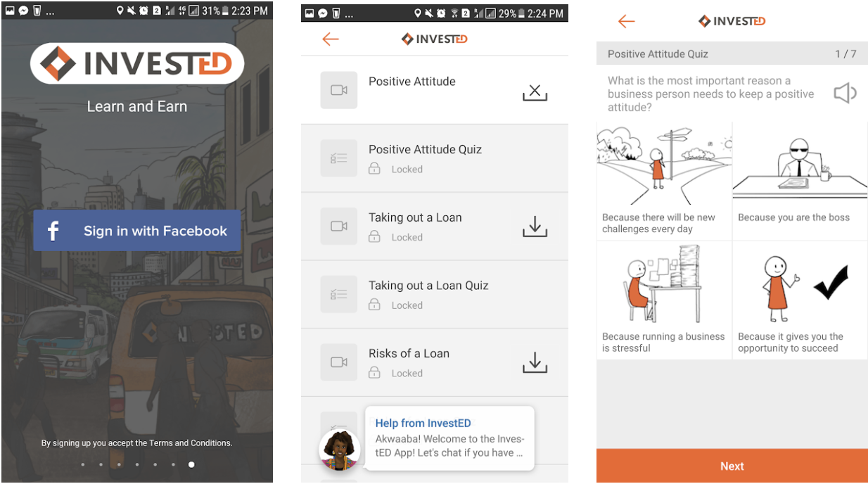Select answer 'Because you are the boss'
This screenshot has width=868, height=484.
tap(800, 181)
